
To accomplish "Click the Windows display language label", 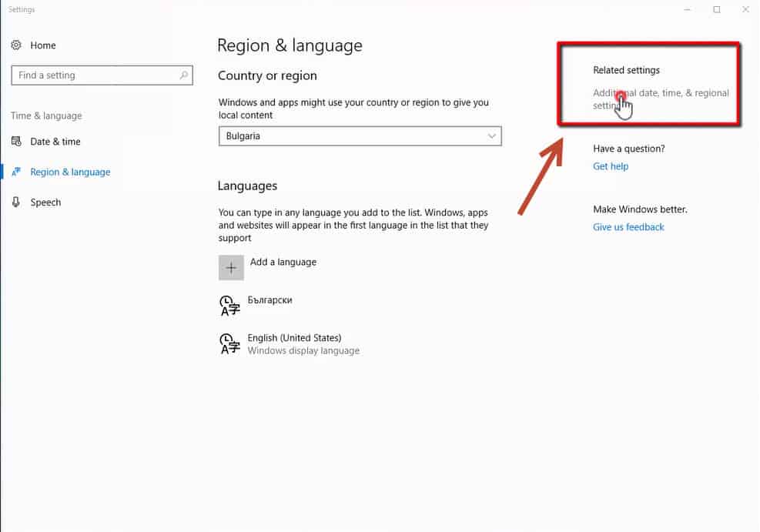I will coord(303,350).
